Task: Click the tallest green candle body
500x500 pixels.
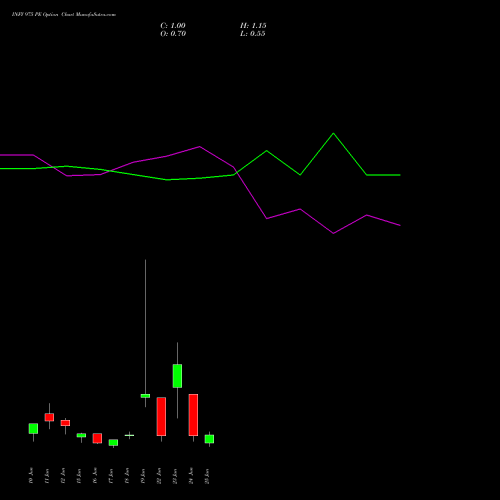Action: pos(177,376)
